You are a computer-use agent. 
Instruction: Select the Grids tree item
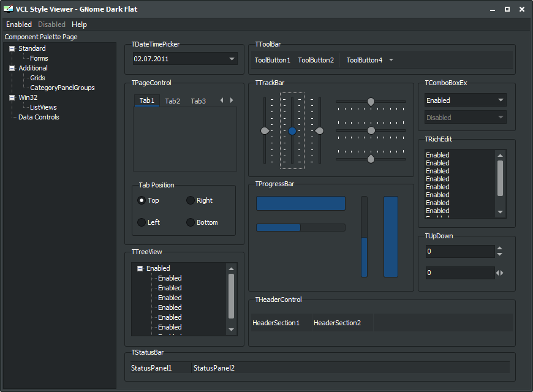37,78
